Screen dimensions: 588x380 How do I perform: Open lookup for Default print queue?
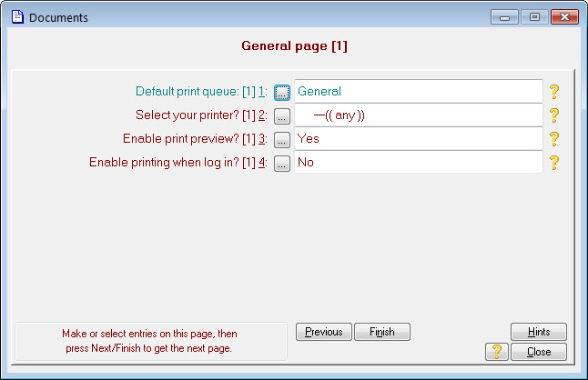click(x=282, y=92)
